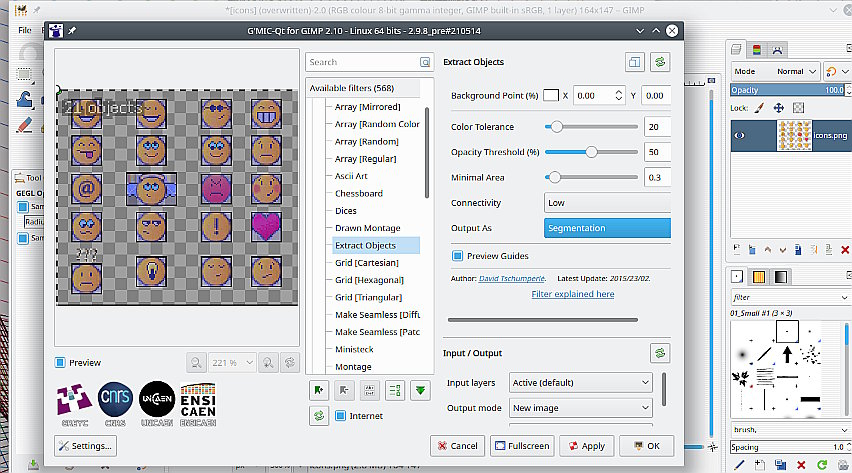Image resolution: width=852 pixels, height=473 pixels.
Task: Hide the icons.png layer using eye icon
Action: [741, 135]
